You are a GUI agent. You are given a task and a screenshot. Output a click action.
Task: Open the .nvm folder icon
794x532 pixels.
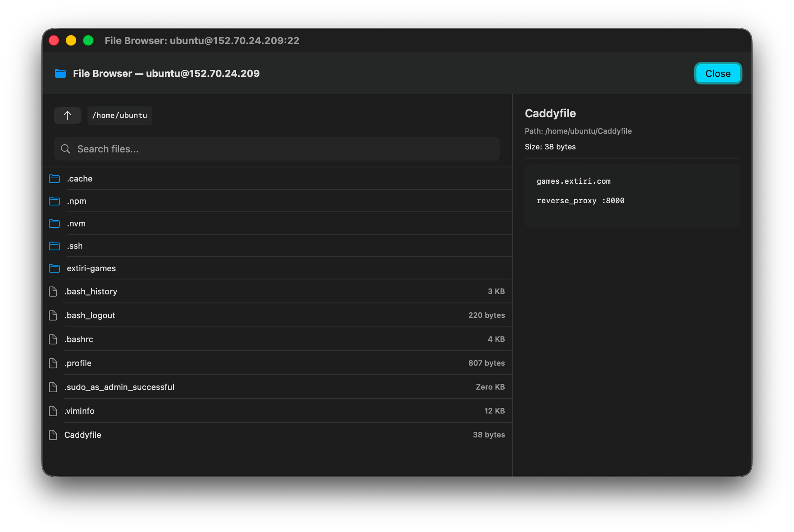54,224
